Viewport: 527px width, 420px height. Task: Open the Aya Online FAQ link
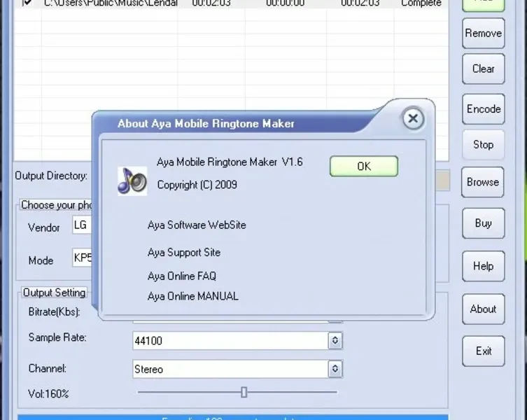coord(182,276)
